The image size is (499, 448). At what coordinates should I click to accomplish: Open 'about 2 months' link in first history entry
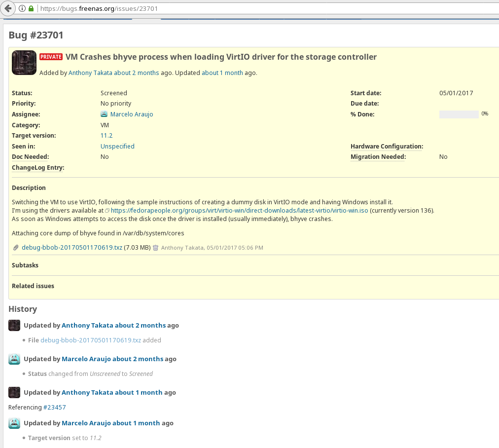click(x=141, y=326)
